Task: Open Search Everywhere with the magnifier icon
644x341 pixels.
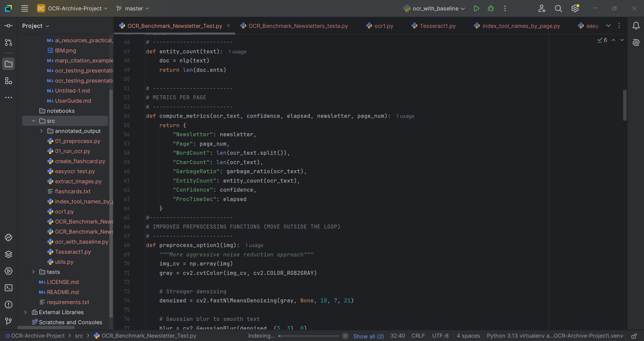Action: [x=558, y=8]
